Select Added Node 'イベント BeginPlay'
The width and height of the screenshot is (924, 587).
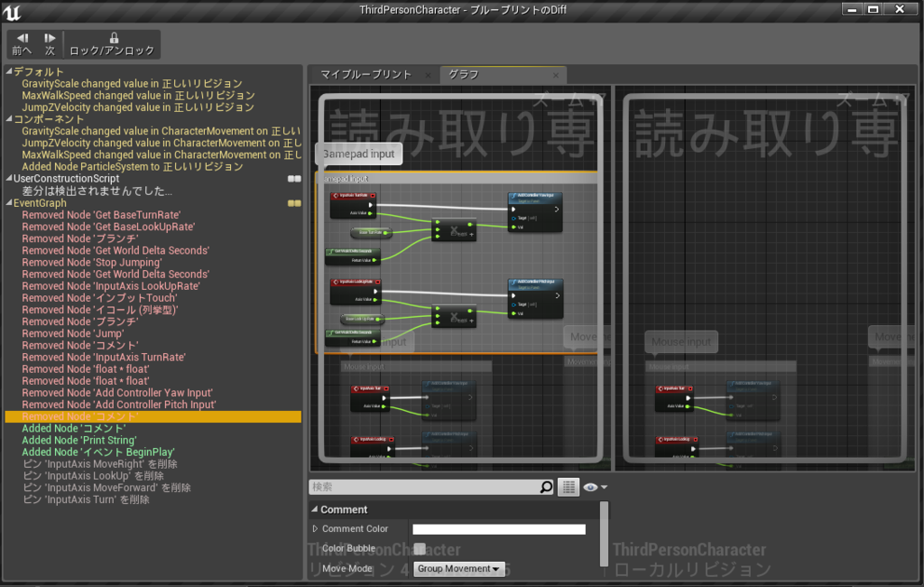click(x=98, y=452)
